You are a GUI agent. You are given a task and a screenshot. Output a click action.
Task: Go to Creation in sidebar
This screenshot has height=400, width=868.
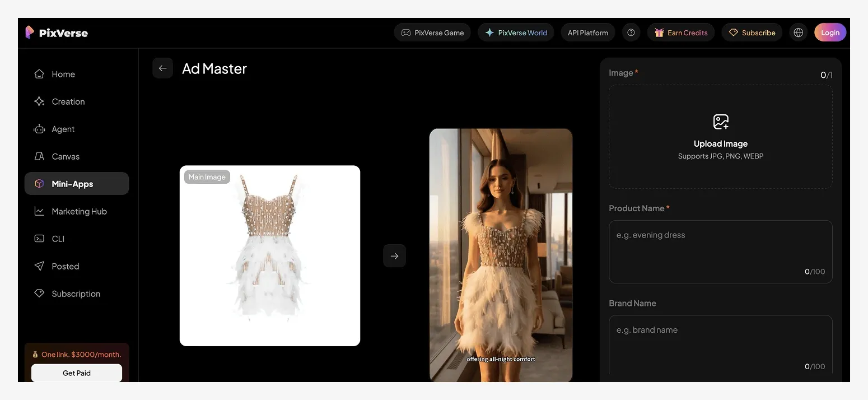[77, 101]
